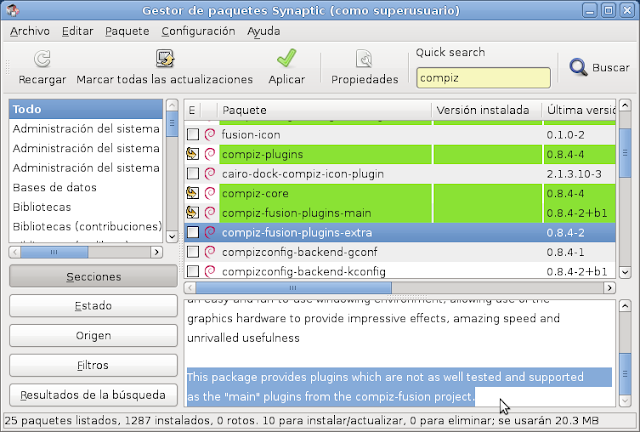Click description pane vertical scrollbar thumb
The width and height of the screenshot is (640, 432).
tap(625, 374)
